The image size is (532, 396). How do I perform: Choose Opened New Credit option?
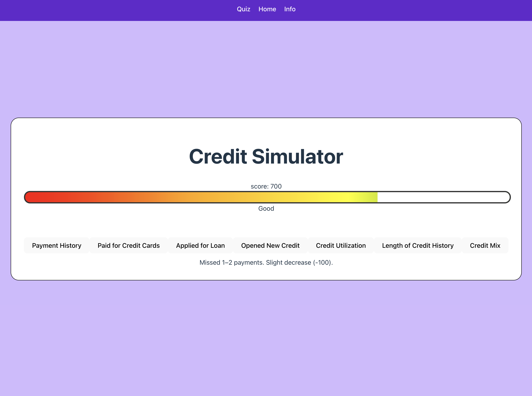pyautogui.click(x=270, y=246)
